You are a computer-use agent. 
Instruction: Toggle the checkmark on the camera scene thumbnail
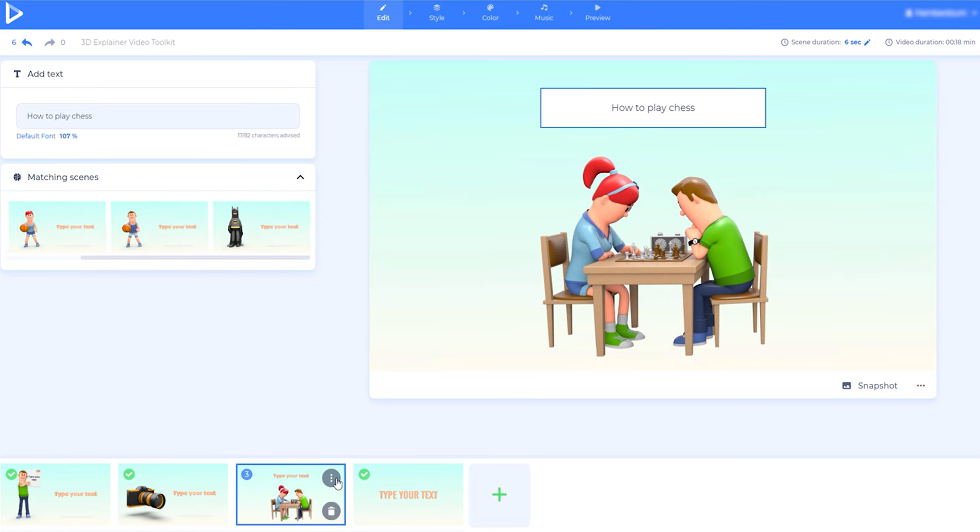[129, 474]
